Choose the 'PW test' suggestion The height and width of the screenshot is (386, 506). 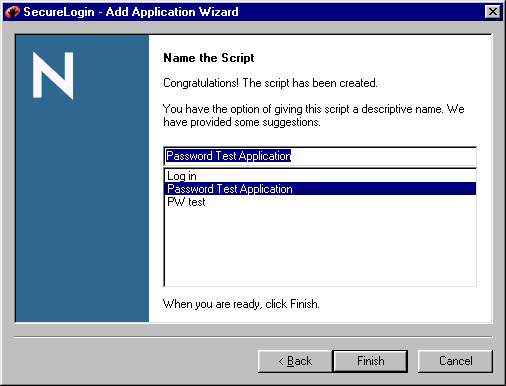pyautogui.click(x=320, y=202)
